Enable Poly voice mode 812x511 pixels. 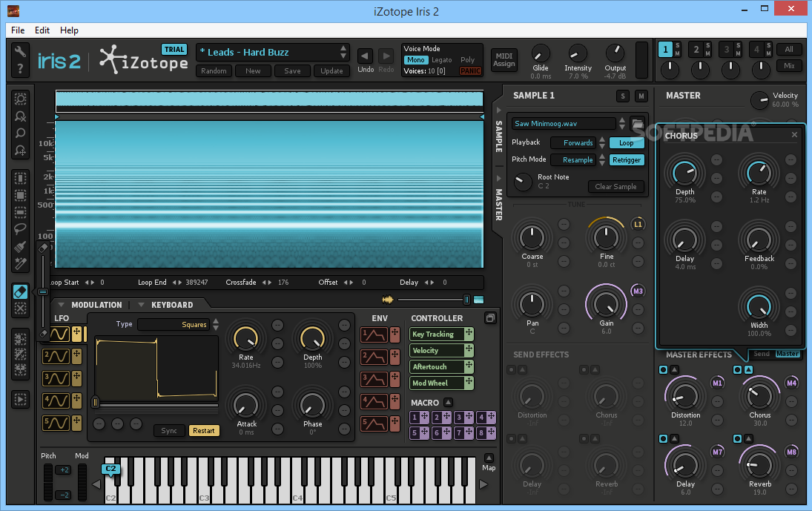click(x=468, y=60)
